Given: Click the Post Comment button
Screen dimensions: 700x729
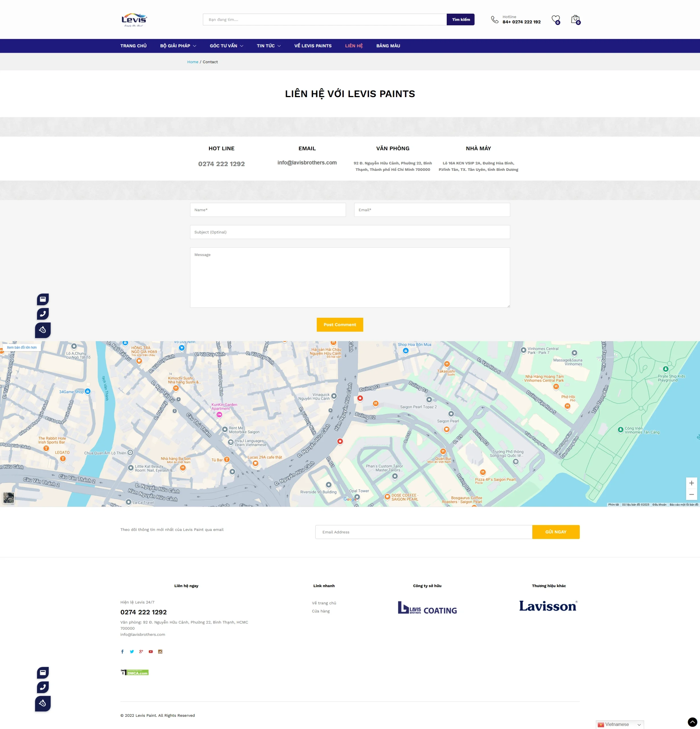Looking at the screenshot, I should (340, 325).
